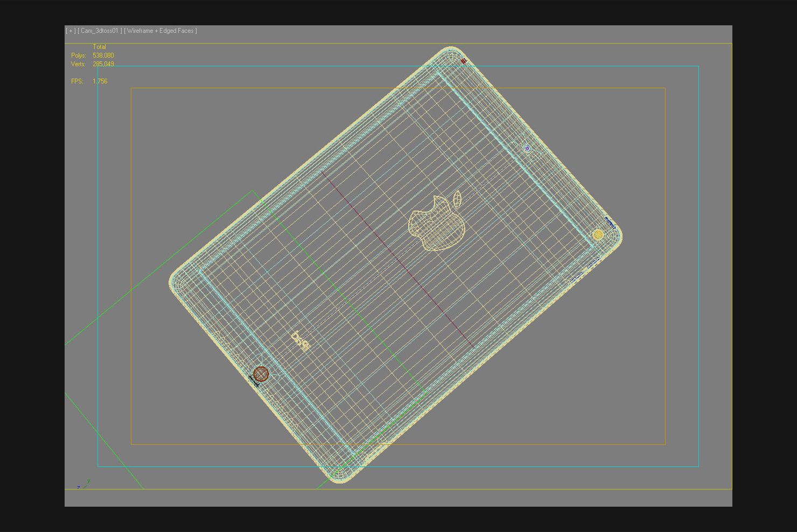This screenshot has width=797, height=532.
Task: Select the Apple logo wireframe on tablet back
Action: 437,221
